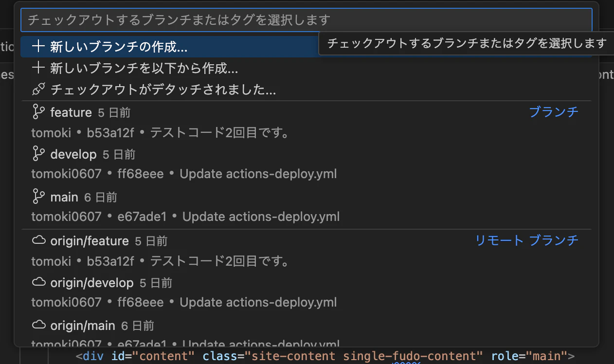
Task: Click the branch icon next to main
Action: tap(38, 197)
